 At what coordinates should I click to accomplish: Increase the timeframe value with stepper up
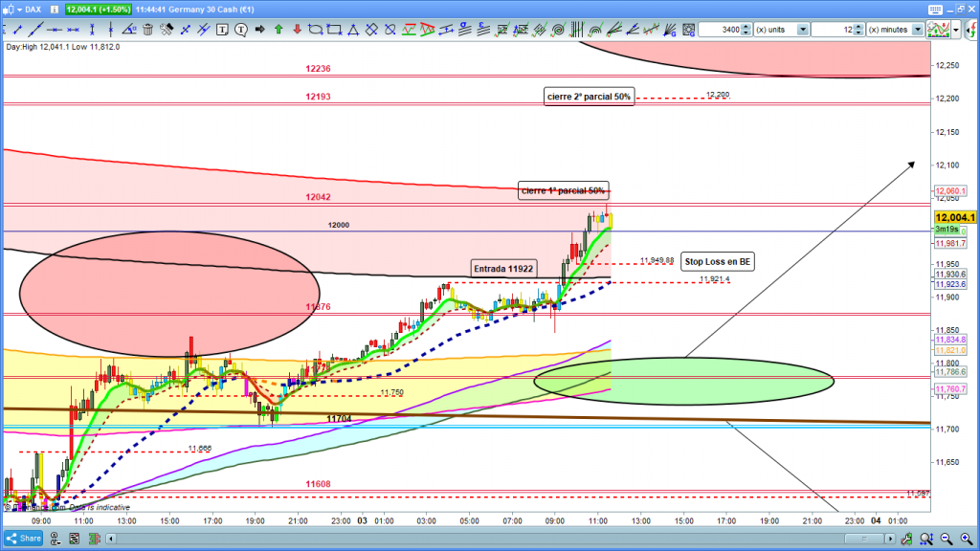pyautogui.click(x=859, y=26)
